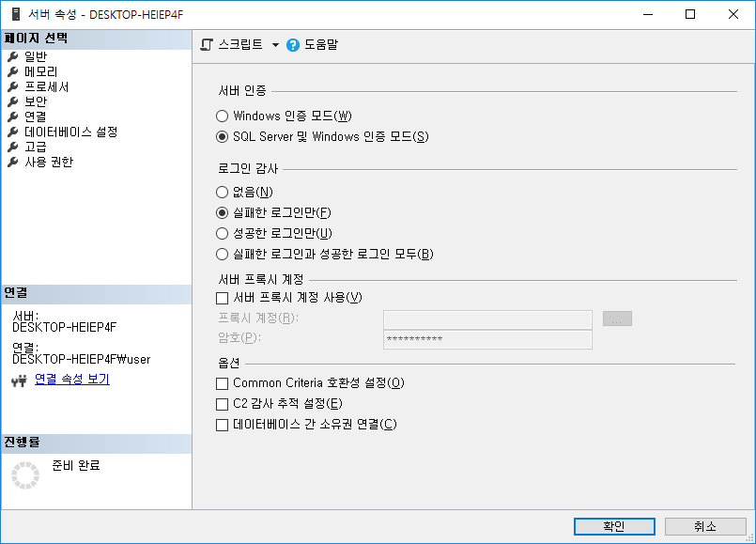Click the wrench icon beside 메모리
756x544 pixels.
click(x=12, y=71)
